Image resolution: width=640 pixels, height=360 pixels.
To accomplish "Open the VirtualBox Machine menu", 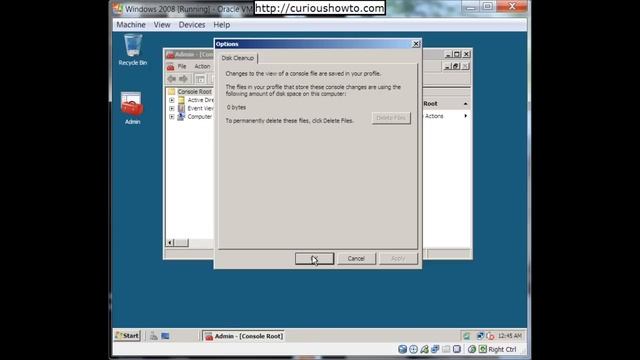I will [131, 24].
